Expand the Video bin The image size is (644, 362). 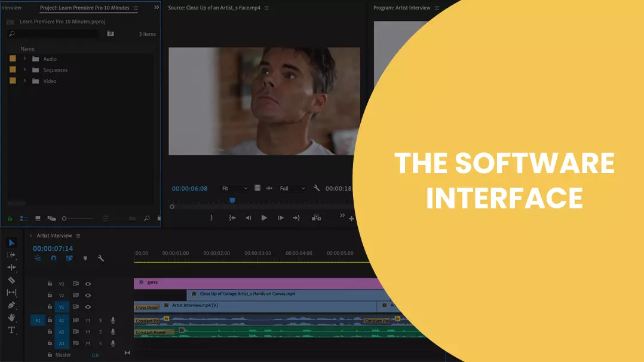point(24,81)
